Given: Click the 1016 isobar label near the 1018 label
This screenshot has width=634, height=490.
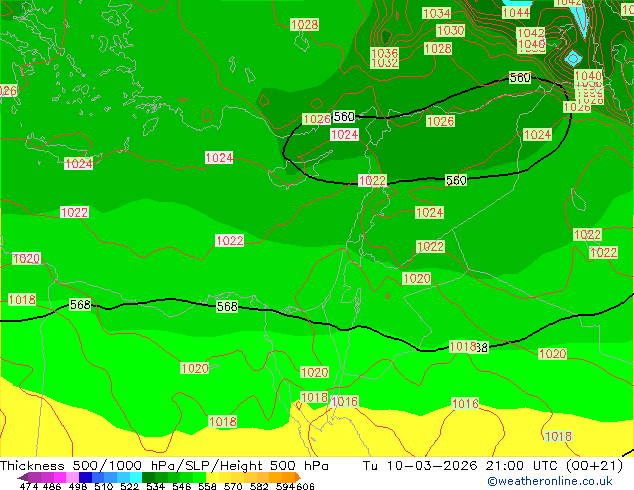Looking at the screenshot, I should (x=344, y=401).
